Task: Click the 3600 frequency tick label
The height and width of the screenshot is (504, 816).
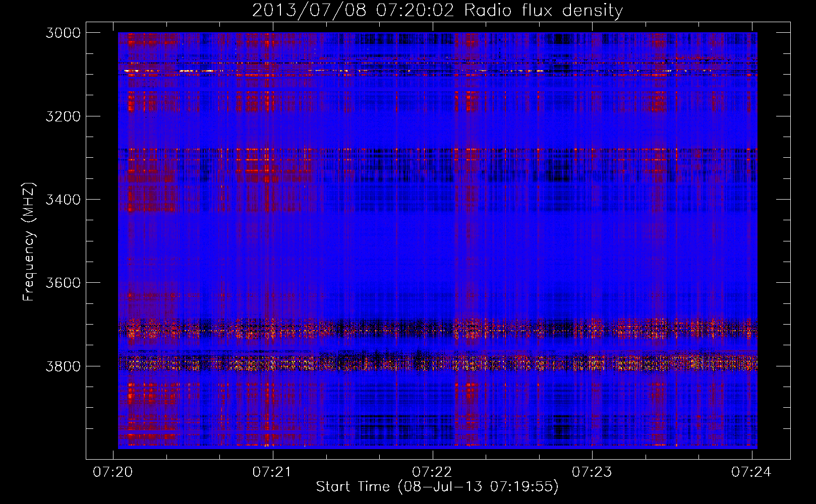Action: 63,283
